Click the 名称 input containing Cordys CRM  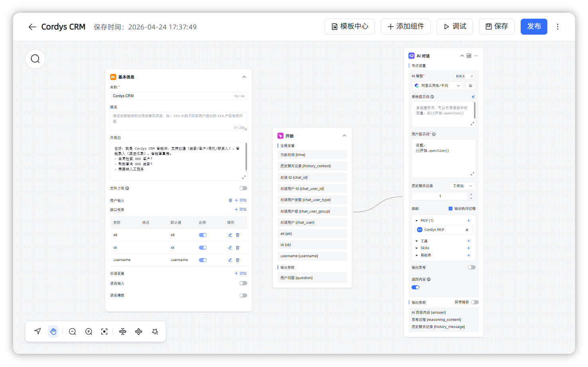[178, 96]
